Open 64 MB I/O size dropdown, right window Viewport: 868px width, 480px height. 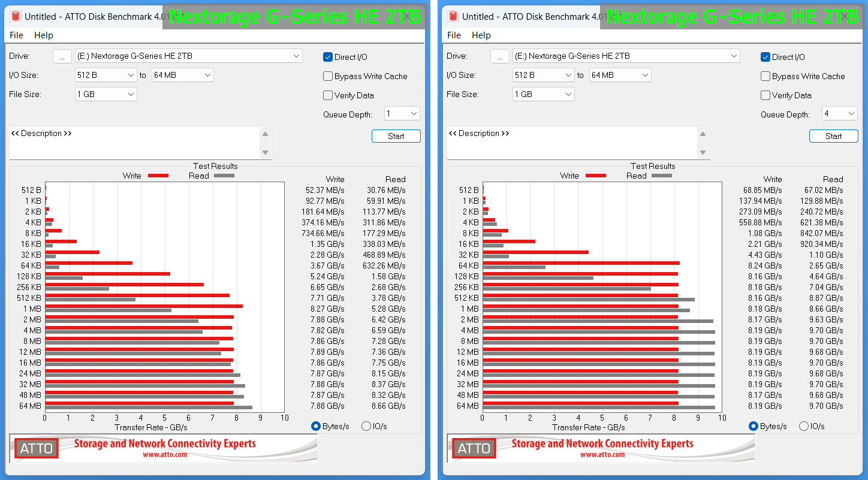(620, 76)
